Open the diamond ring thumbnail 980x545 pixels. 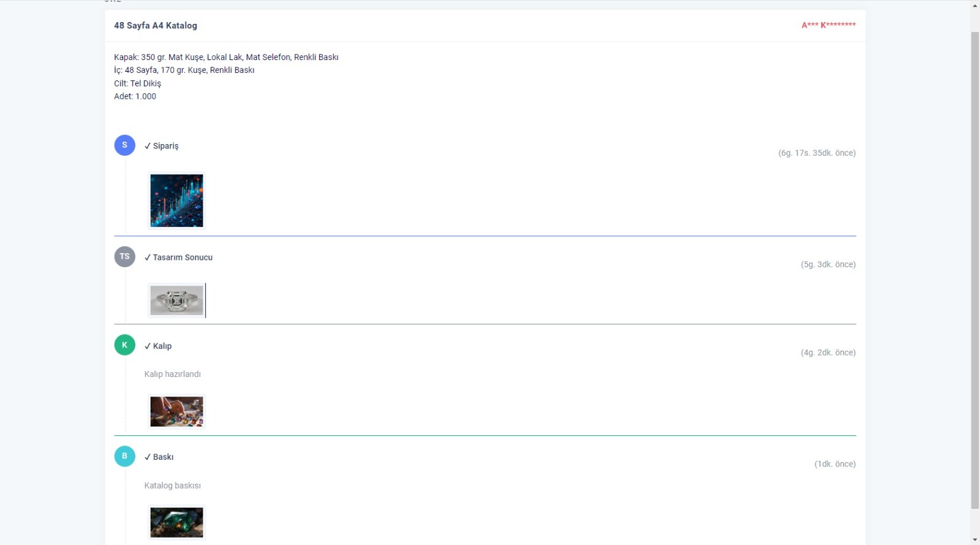coord(176,300)
